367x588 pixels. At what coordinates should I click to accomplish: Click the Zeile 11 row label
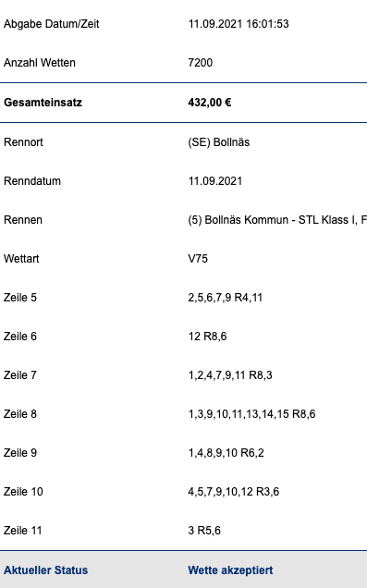[x=22, y=531]
